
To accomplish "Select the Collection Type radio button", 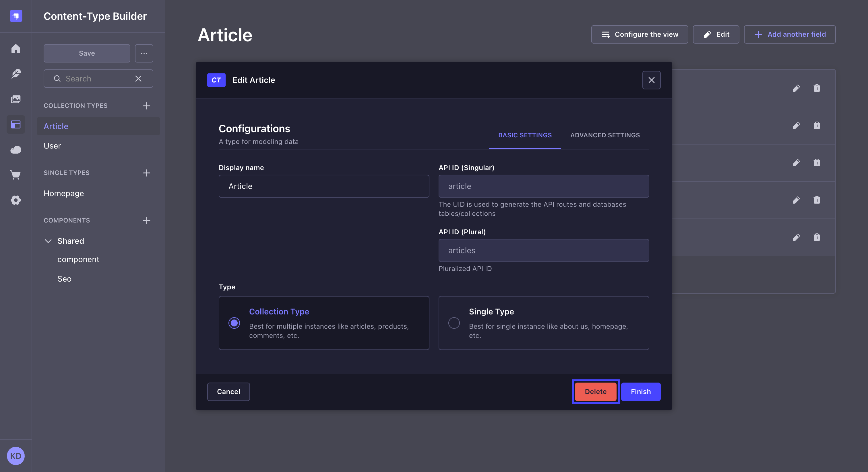I will pyautogui.click(x=234, y=323).
